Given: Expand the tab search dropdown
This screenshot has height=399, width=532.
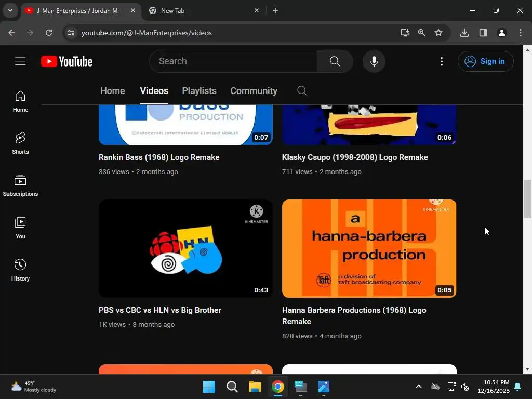Looking at the screenshot, I should (x=10, y=10).
